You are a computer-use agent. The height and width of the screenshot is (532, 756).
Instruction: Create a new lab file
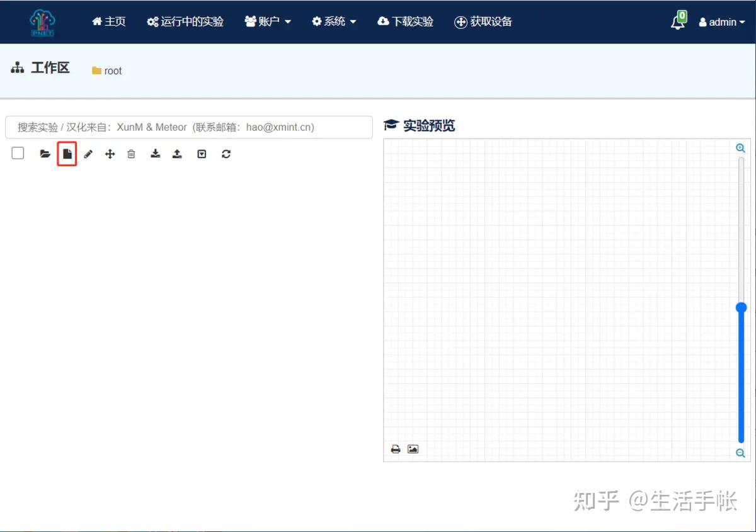pos(67,154)
